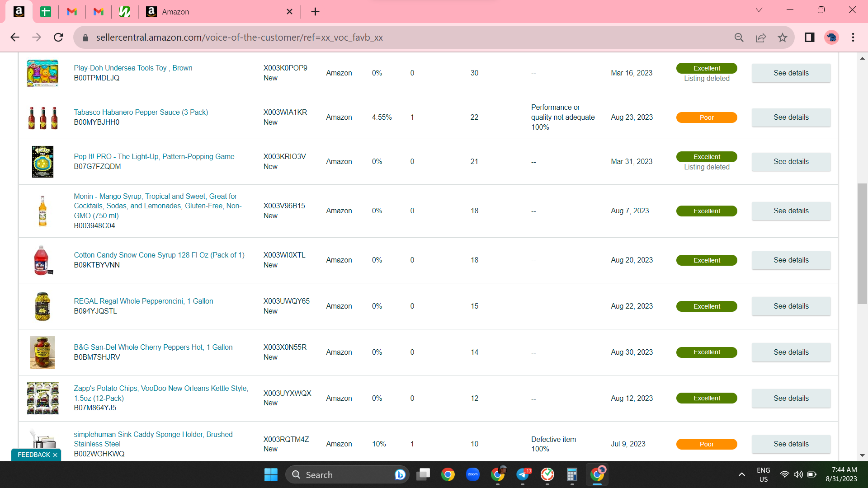
Task: Open Zapp's Potato Chips VooDoo listing
Action: click(x=161, y=393)
